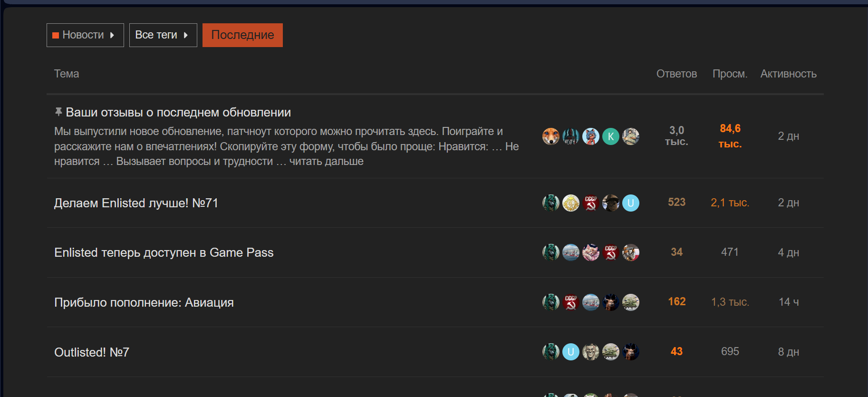Open topic Enlisted теперь доступен в Game Pass
This screenshot has width=868, height=397.
164,252
